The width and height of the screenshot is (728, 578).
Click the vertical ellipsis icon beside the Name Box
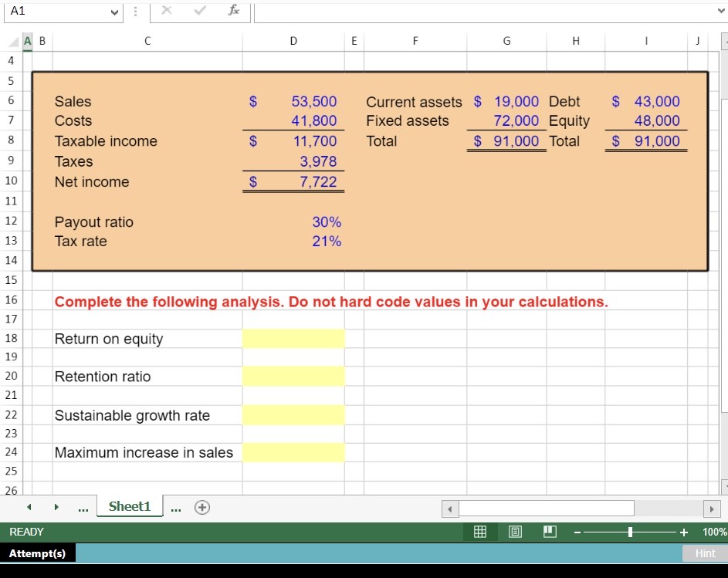click(x=134, y=12)
